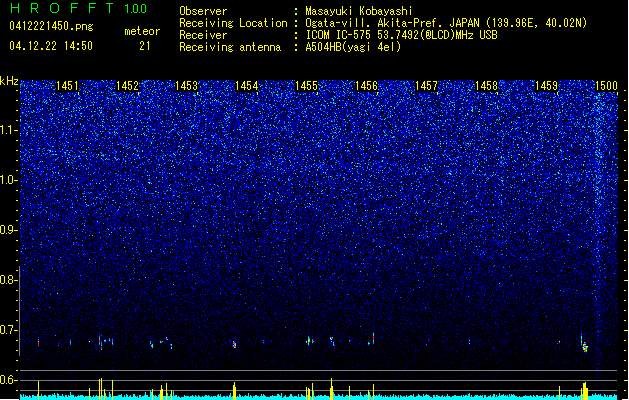Click the 'Receiving Location' label
The width and height of the screenshot is (629, 400).
[x=233, y=23]
